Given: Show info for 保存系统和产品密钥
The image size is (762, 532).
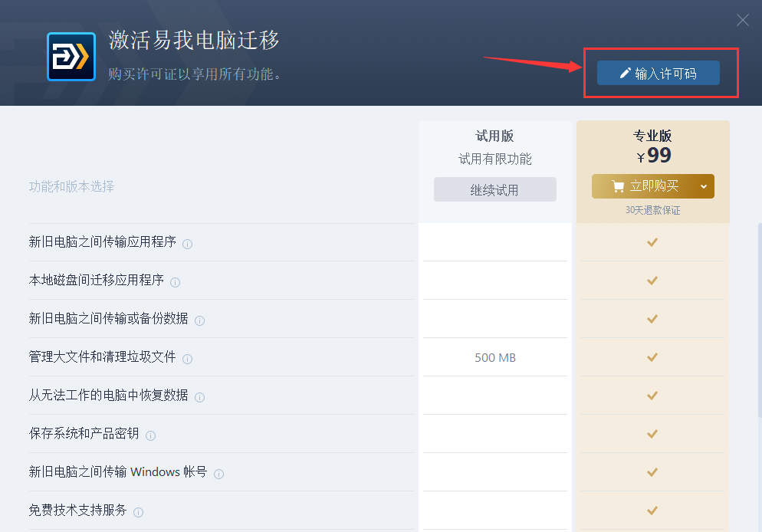Looking at the screenshot, I should 151,436.
